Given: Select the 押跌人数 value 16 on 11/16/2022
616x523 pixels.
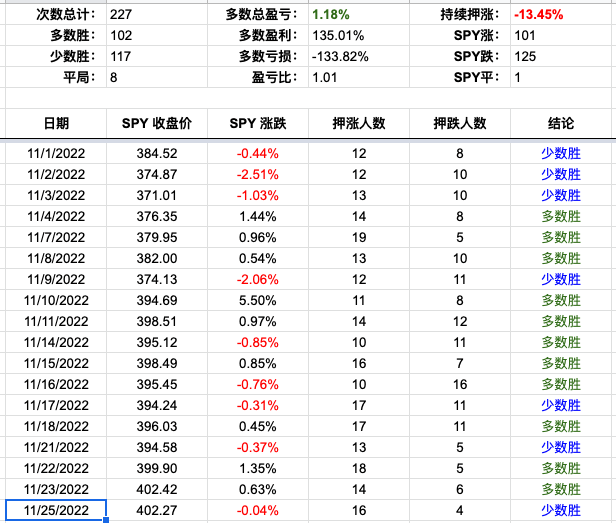Looking at the screenshot, I should tap(460, 385).
